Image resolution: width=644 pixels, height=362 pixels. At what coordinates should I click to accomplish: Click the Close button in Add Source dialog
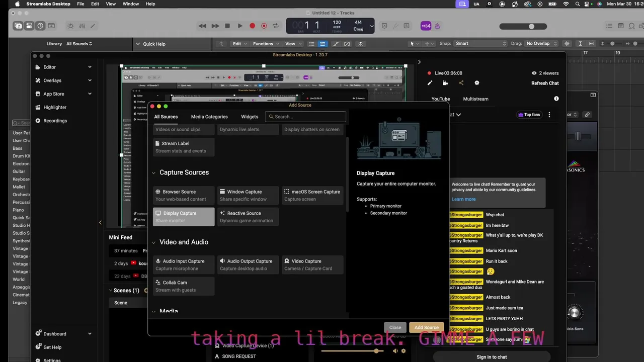[395, 327]
